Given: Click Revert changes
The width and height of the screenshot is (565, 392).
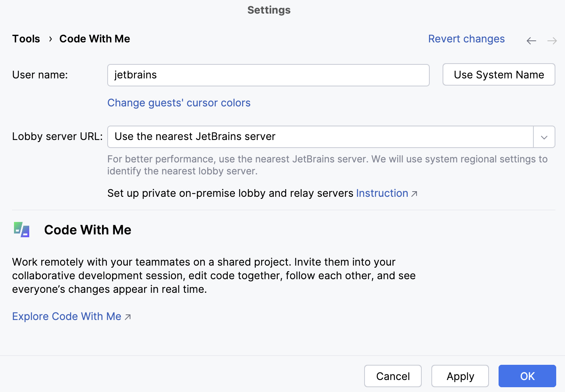Looking at the screenshot, I should point(466,38).
